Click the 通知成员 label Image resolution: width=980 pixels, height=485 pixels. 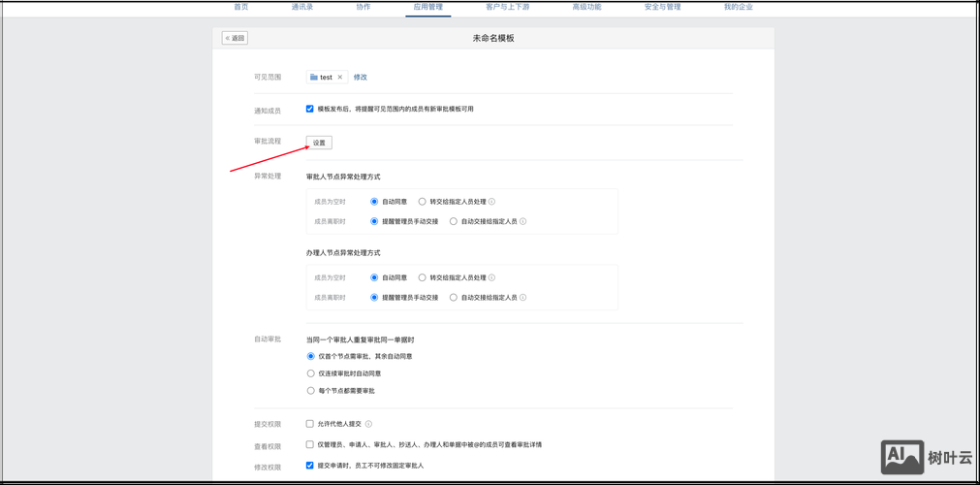point(268,111)
